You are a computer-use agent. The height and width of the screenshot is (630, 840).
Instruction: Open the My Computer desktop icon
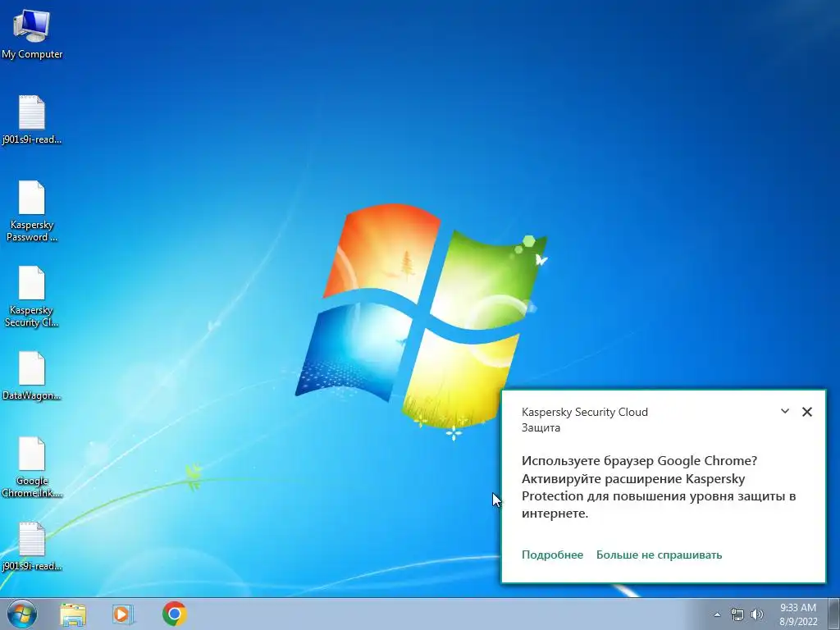[32, 34]
